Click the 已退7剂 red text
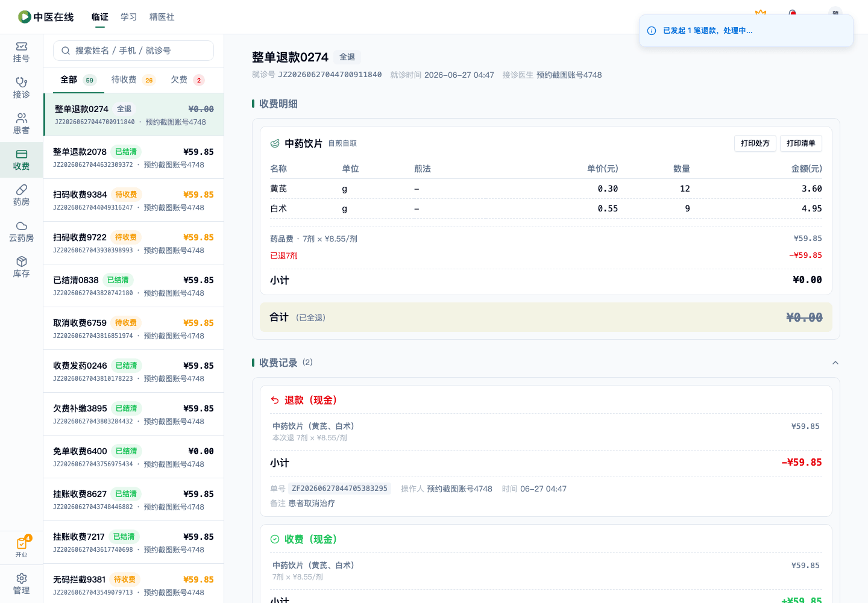Image resolution: width=868 pixels, height=603 pixels. pos(284,255)
